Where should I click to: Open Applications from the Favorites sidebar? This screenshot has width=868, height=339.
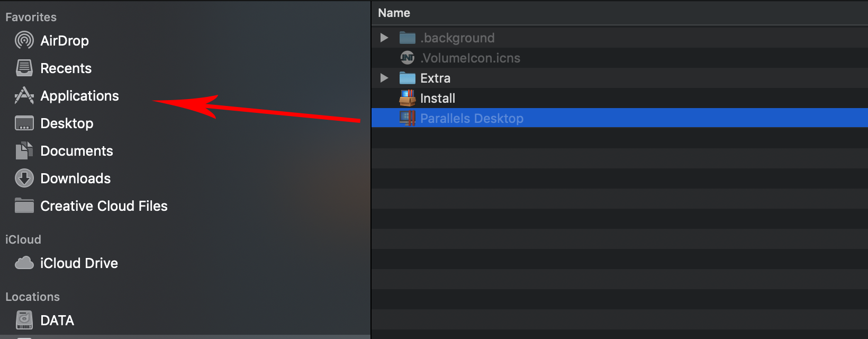(x=79, y=96)
